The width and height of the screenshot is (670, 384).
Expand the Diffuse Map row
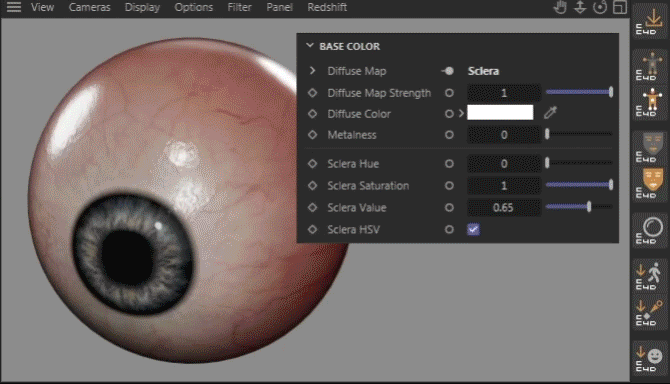click(x=312, y=70)
